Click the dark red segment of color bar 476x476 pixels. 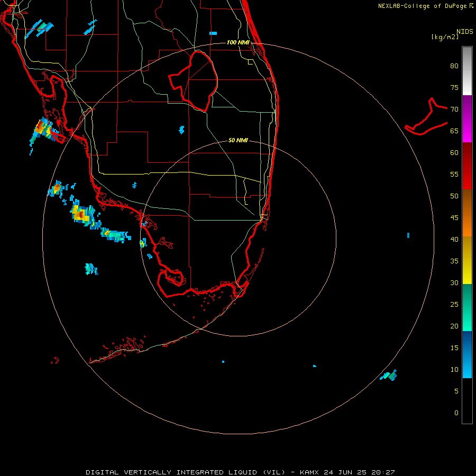tap(467, 154)
